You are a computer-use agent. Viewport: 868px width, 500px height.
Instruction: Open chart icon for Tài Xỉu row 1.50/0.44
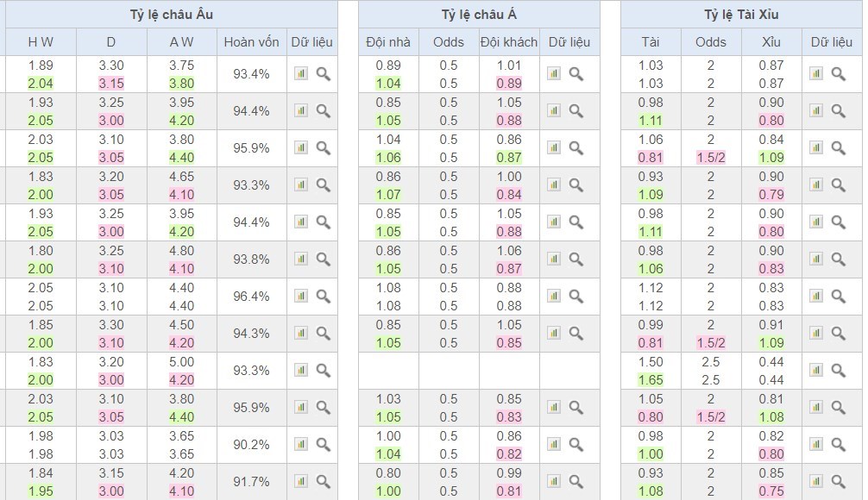[x=816, y=370]
